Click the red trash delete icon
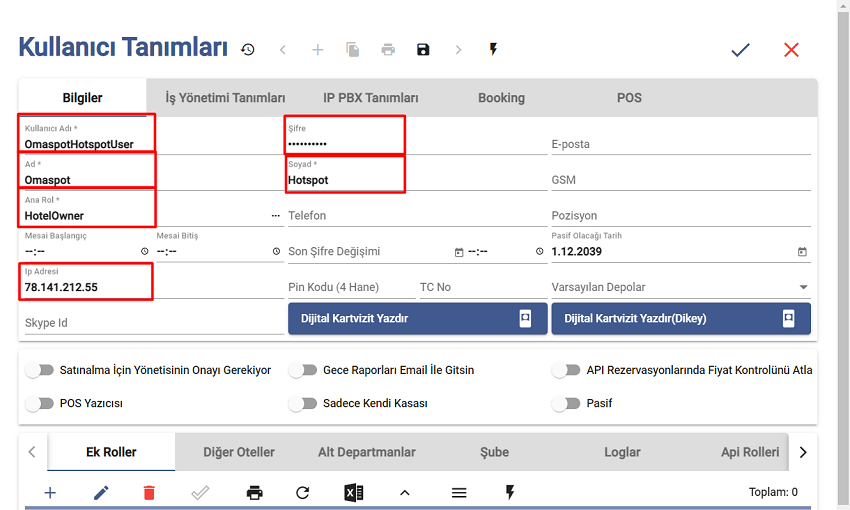The height and width of the screenshot is (510, 850). (149, 492)
